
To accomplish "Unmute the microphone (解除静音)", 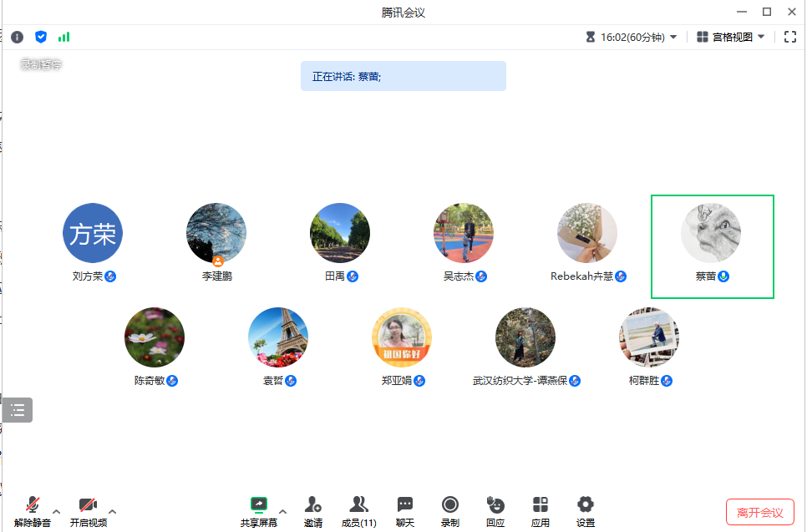I will [33, 510].
